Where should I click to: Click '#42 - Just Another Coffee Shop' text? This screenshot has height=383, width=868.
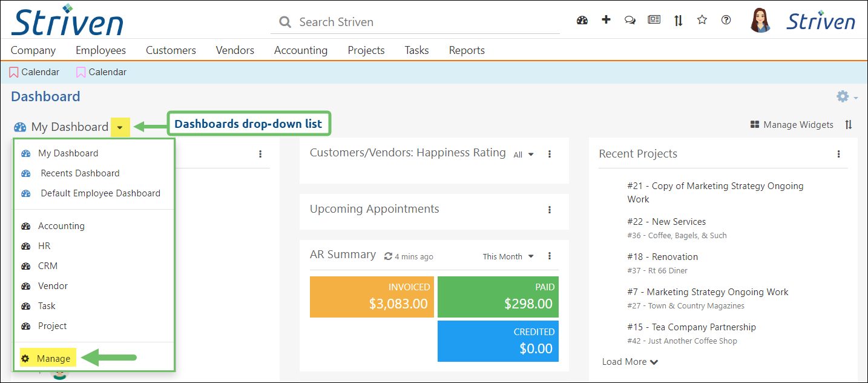click(682, 341)
